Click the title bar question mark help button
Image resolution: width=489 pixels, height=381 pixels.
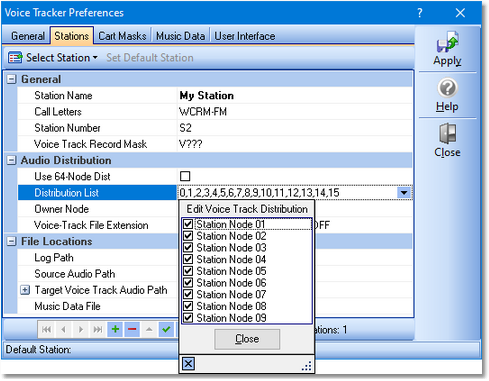click(420, 13)
